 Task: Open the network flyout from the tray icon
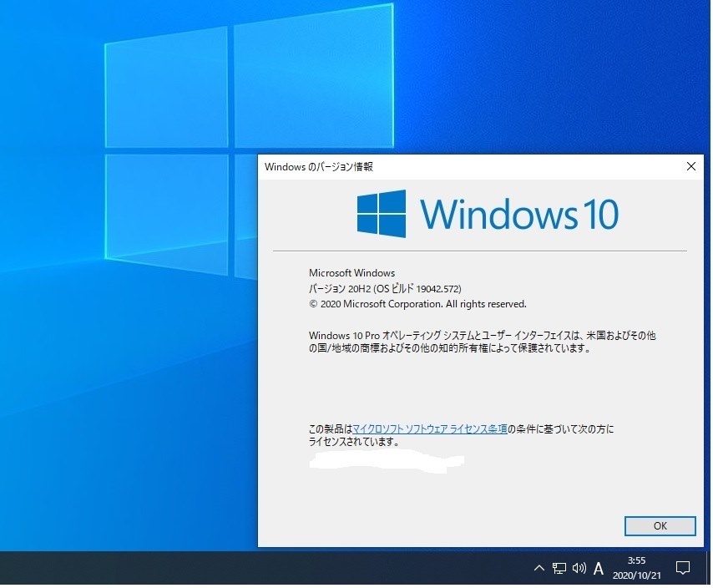(x=558, y=568)
